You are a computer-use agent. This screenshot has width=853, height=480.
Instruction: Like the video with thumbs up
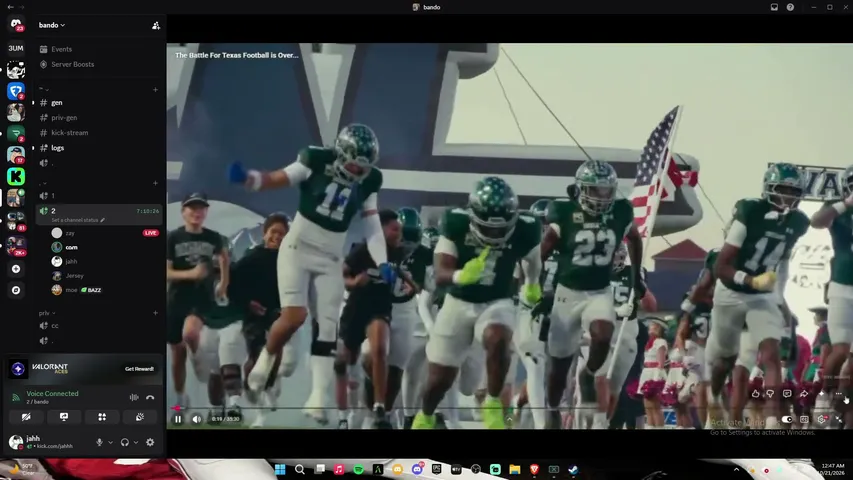(756, 393)
